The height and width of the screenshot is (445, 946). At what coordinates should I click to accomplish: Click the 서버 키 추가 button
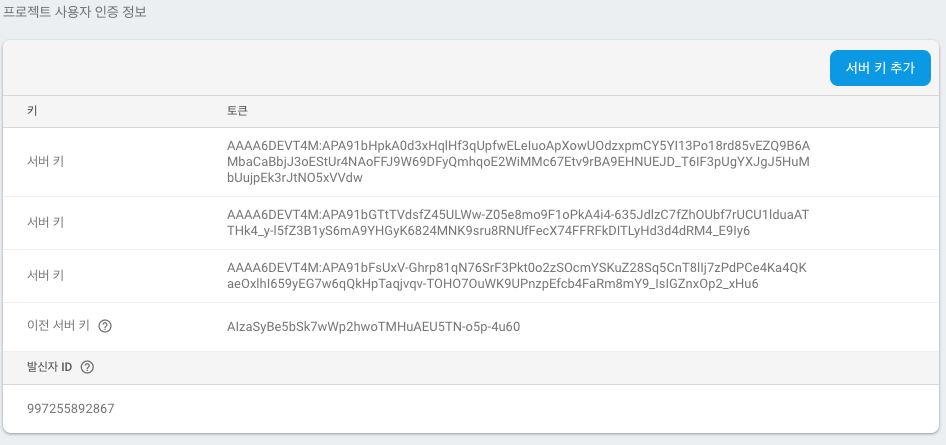point(880,68)
